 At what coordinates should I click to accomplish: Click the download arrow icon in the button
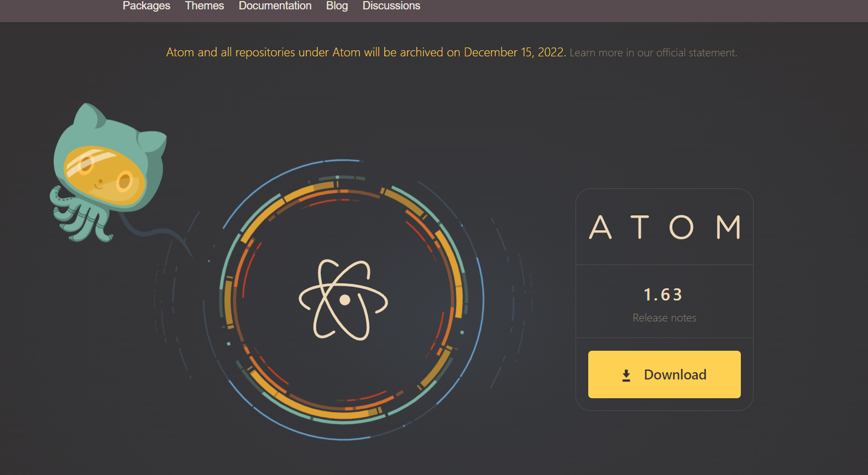(x=626, y=376)
